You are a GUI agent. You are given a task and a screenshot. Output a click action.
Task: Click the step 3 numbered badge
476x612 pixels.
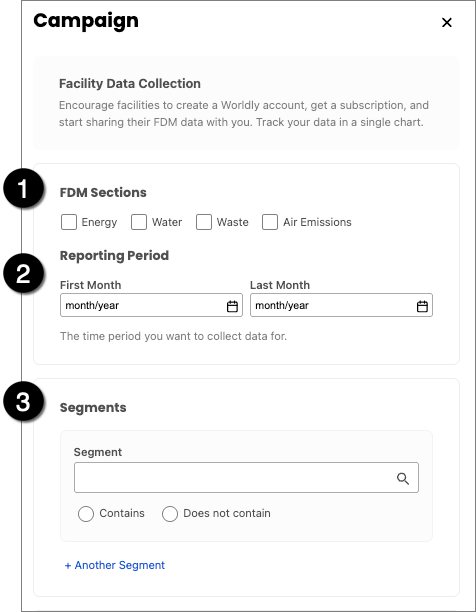(x=23, y=401)
